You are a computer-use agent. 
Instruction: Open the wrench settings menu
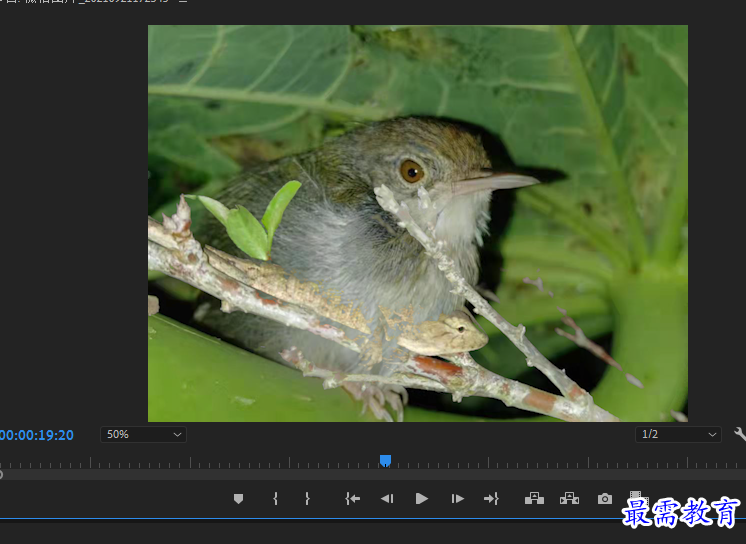click(740, 434)
